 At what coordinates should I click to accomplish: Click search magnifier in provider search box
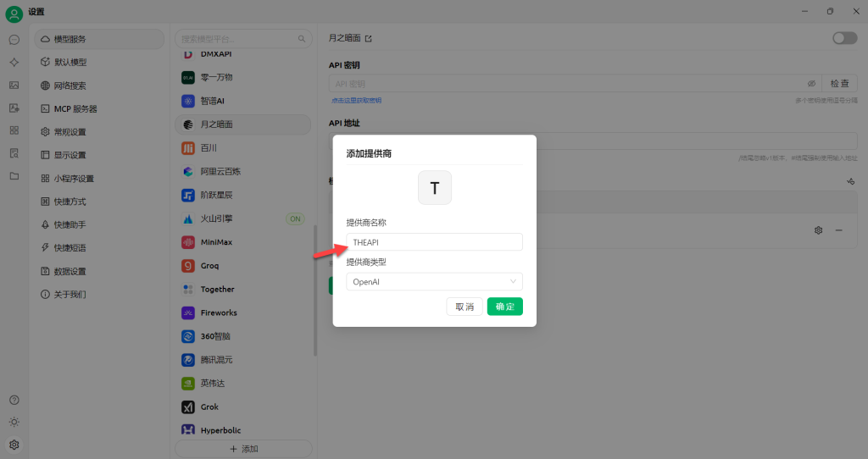coord(302,39)
